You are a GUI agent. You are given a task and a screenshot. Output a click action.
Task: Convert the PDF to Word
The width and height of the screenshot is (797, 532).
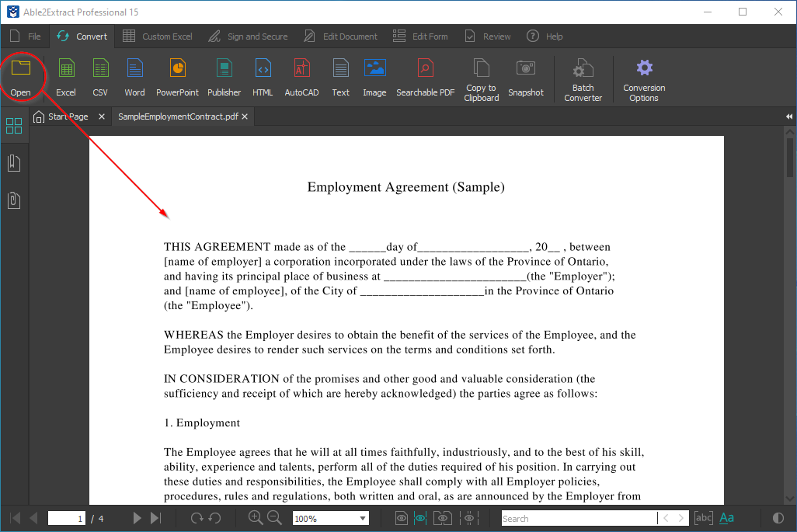134,78
